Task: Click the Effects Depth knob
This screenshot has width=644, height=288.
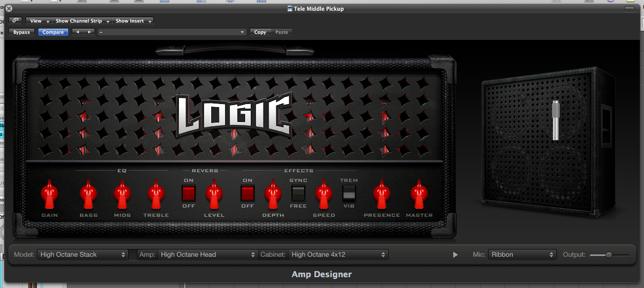Action: (273, 193)
